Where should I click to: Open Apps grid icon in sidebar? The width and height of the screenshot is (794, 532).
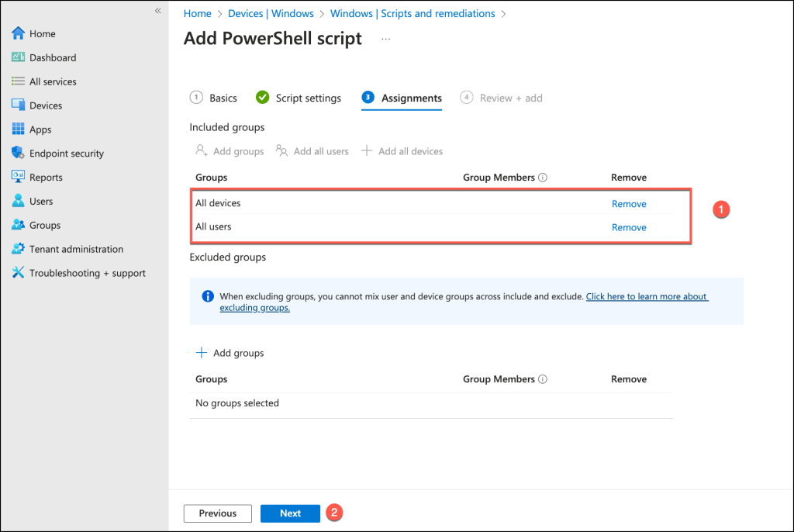pos(19,130)
